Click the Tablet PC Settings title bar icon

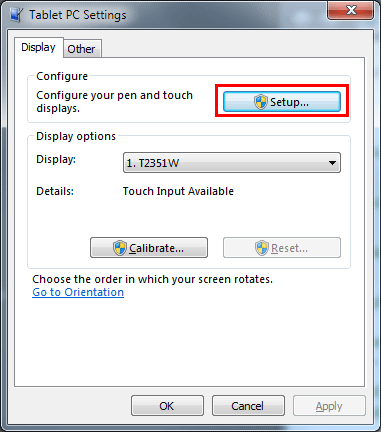[16, 15]
